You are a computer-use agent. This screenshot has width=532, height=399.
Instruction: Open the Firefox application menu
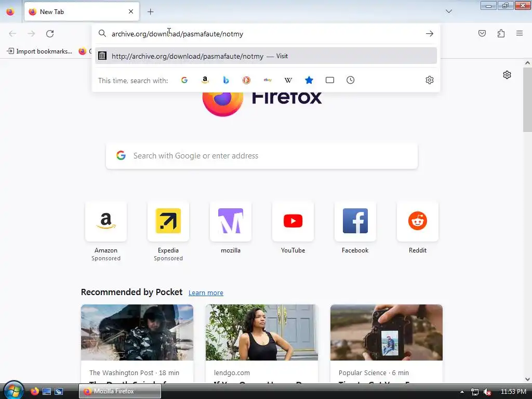520,33
